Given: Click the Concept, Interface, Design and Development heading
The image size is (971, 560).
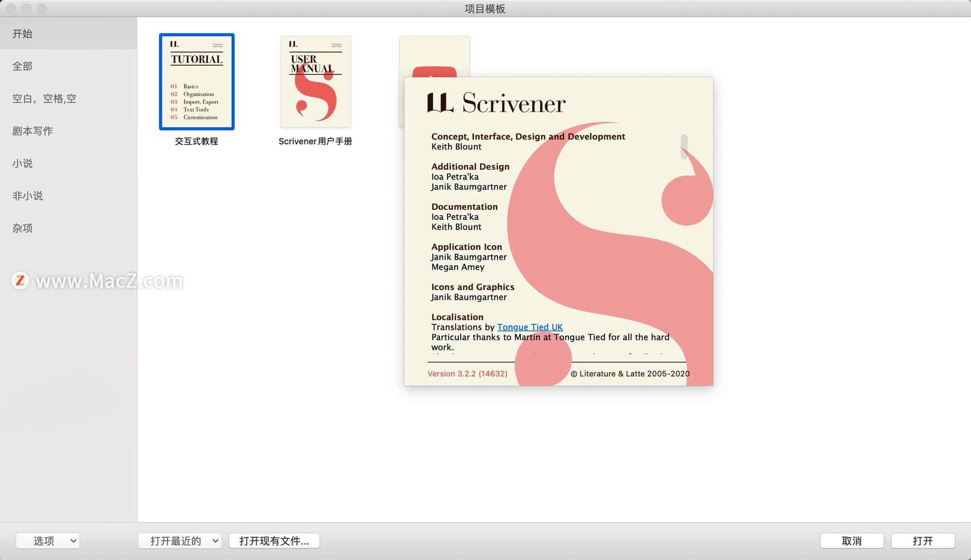Looking at the screenshot, I should point(528,136).
